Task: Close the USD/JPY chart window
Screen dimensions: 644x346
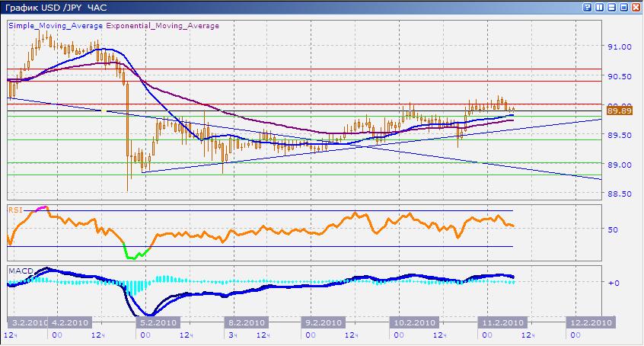Action: pyautogui.click(x=636, y=7)
